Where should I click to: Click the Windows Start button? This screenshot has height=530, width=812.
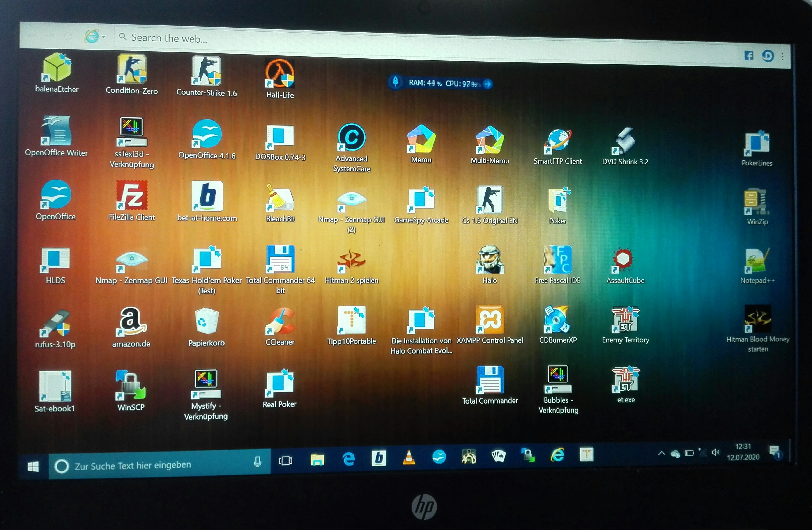(33, 466)
